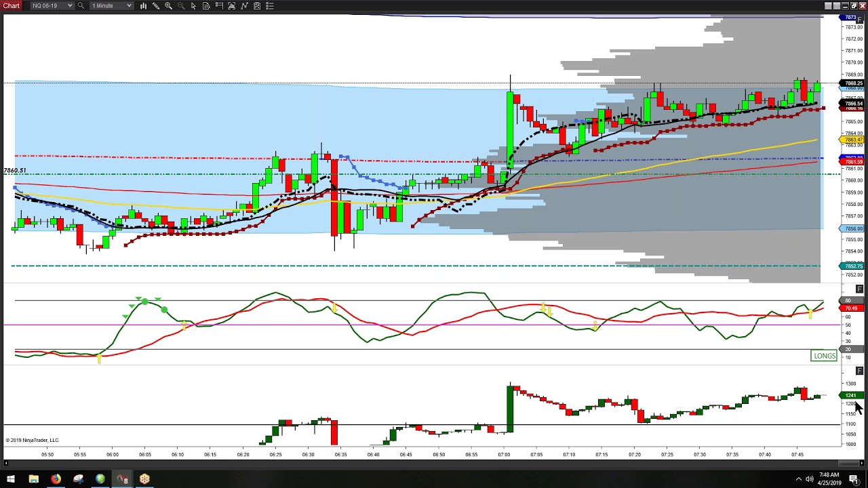Open File Explorer from taskbar
The height and width of the screenshot is (488, 868).
(x=33, y=480)
